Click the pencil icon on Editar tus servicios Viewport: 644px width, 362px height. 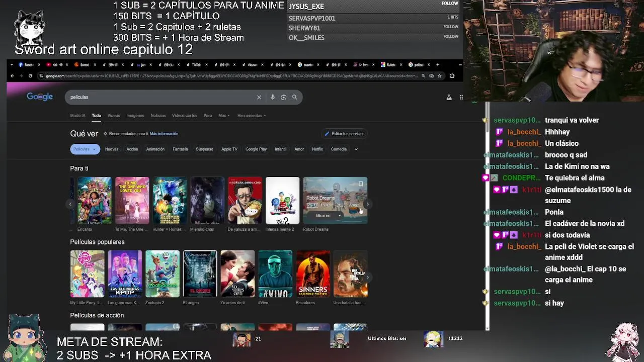[x=327, y=134]
